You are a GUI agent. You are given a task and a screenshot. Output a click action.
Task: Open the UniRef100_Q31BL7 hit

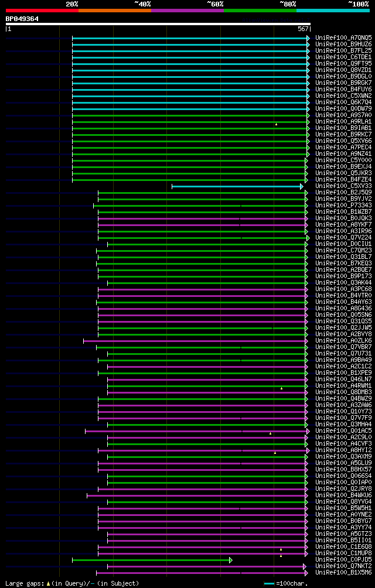coord(343,257)
